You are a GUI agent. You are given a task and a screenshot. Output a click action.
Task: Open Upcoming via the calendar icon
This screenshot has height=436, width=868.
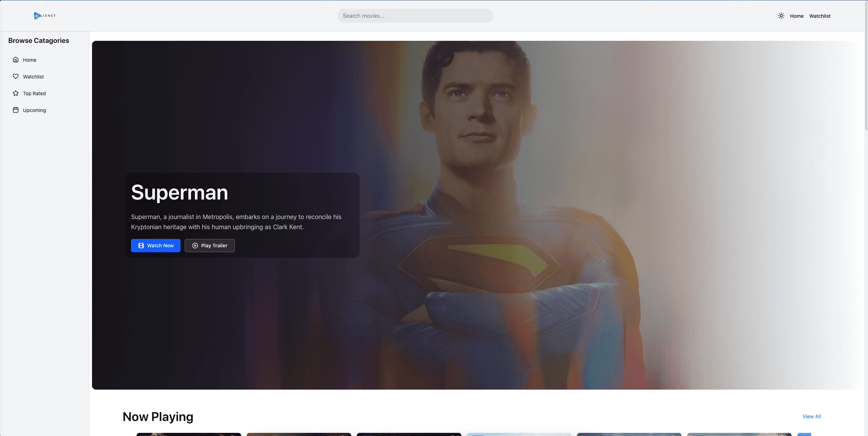(16, 110)
